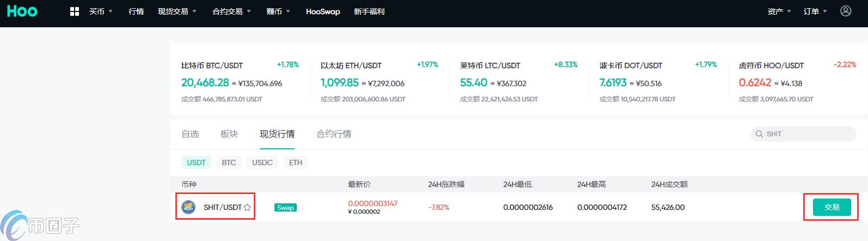Expand the 现货交易 dropdown
Screen dimensions: 868x241
pyautogui.click(x=177, y=11)
